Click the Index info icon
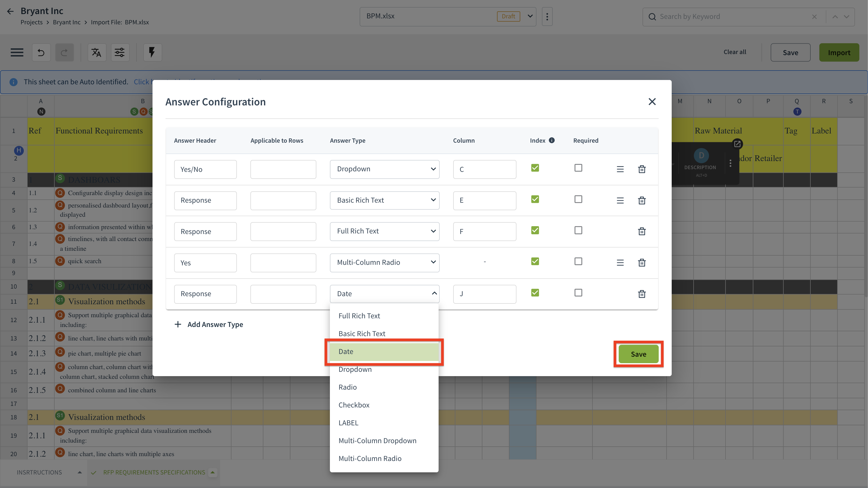 pyautogui.click(x=552, y=141)
